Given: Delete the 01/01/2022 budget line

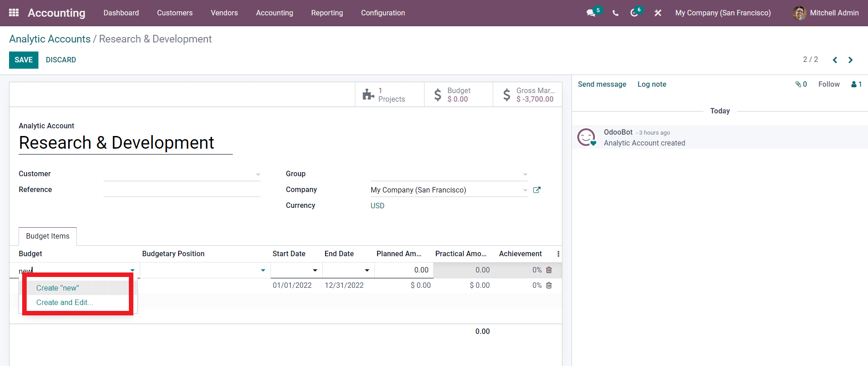Looking at the screenshot, I should point(549,285).
